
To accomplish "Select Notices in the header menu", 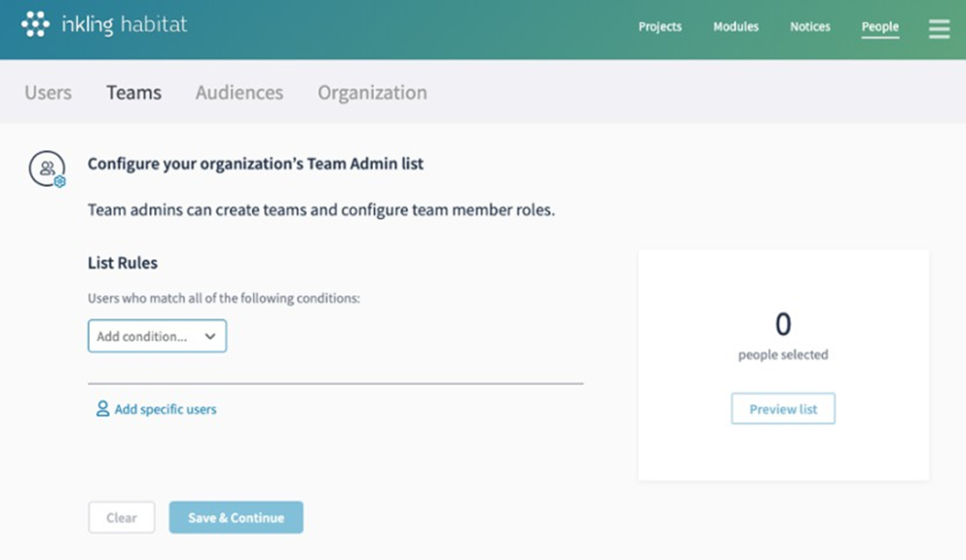I will pyautogui.click(x=810, y=27).
